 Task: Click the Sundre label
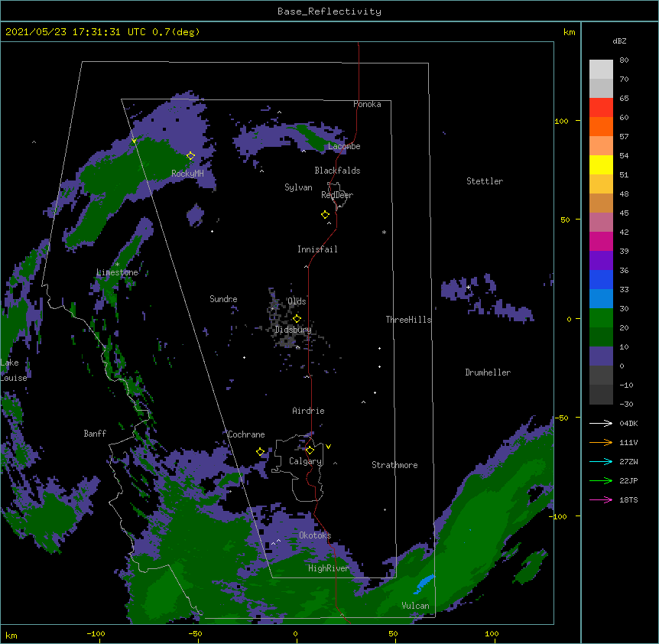click(223, 299)
